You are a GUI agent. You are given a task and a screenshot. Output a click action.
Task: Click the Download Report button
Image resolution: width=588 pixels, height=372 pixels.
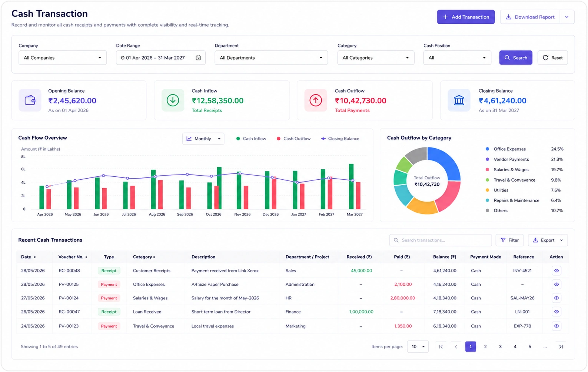(530, 17)
